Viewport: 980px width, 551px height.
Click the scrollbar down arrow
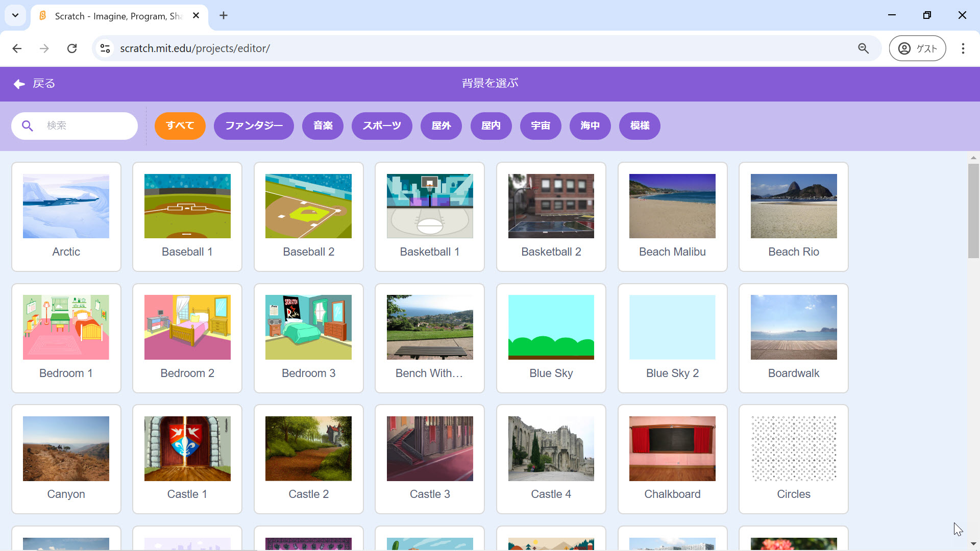[973, 544]
